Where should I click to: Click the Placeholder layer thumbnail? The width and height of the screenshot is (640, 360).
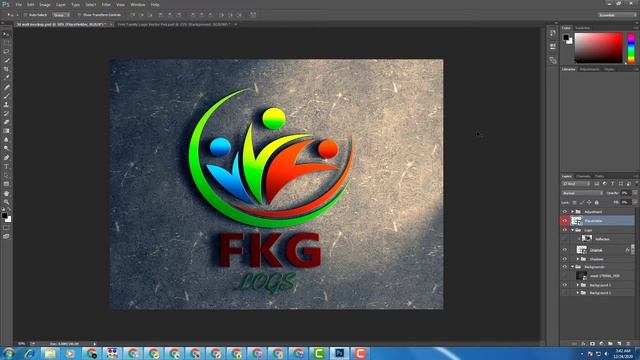tap(576, 221)
